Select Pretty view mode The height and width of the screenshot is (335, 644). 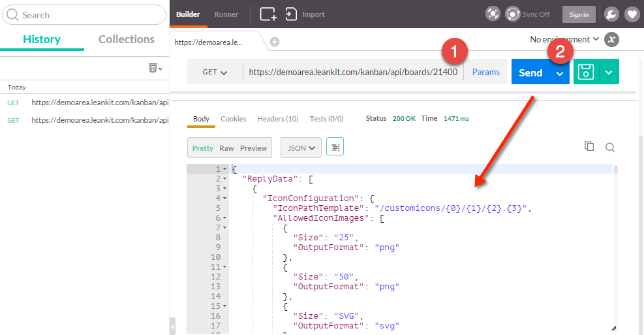[203, 148]
